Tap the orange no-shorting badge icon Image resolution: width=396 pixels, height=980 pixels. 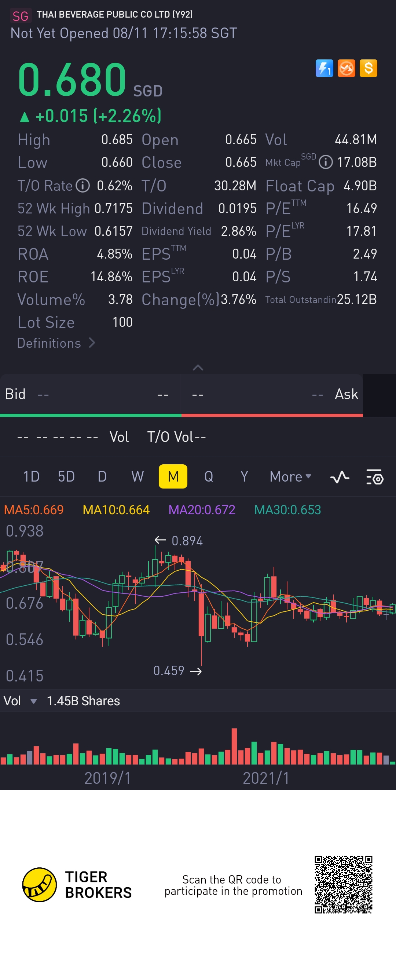346,69
